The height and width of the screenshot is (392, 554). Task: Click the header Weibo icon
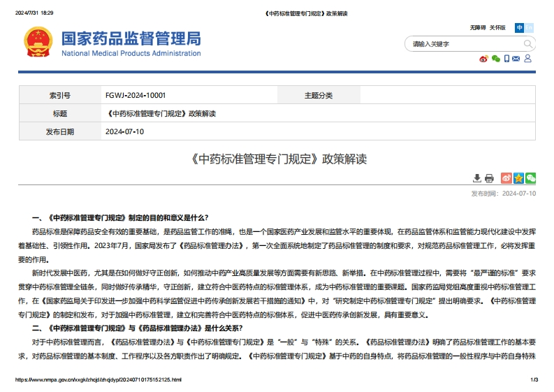[x=483, y=59]
